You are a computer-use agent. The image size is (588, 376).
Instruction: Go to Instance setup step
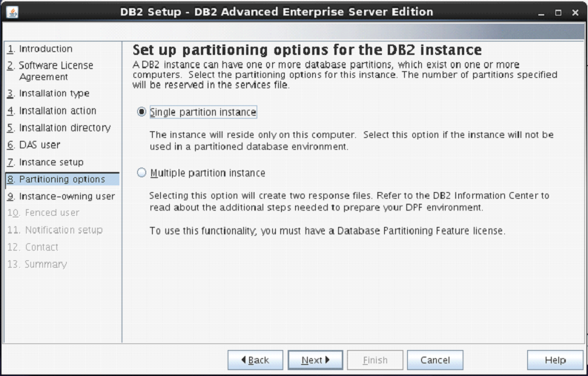[x=50, y=162]
